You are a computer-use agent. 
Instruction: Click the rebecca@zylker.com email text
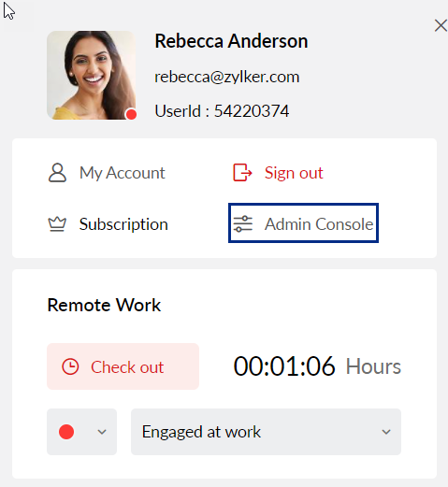[227, 77]
